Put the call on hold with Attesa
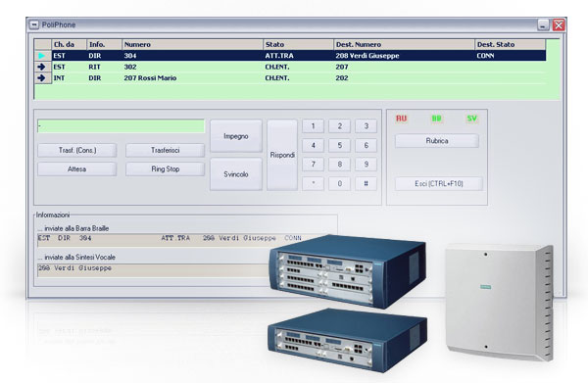 coord(77,169)
